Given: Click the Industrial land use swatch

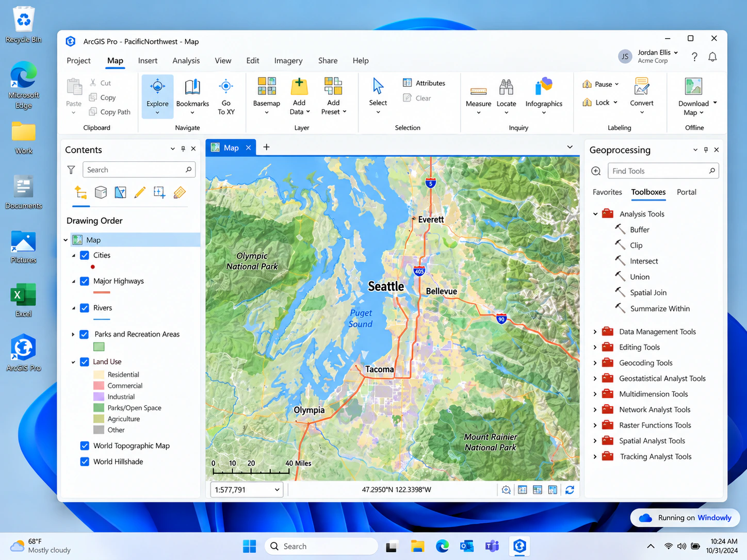Looking at the screenshot, I should click(99, 397).
